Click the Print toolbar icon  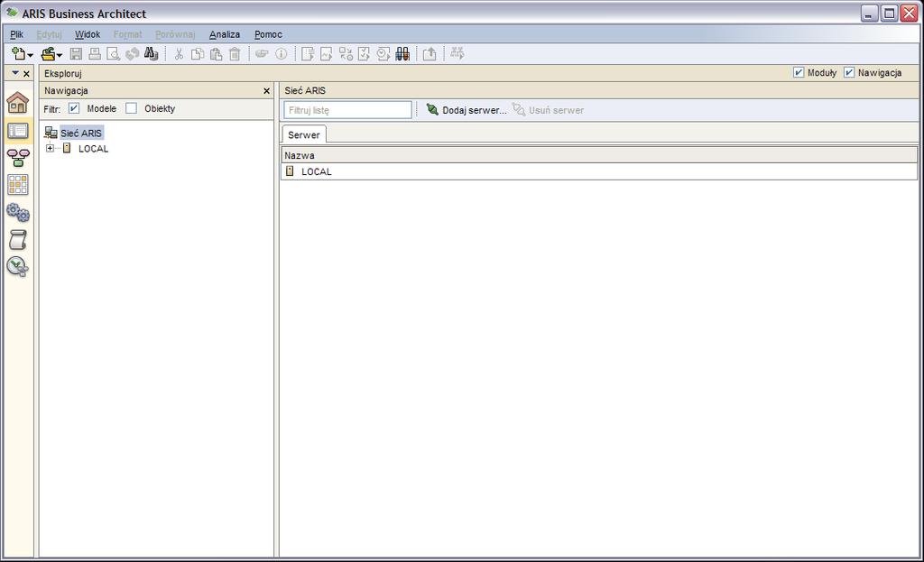94,54
